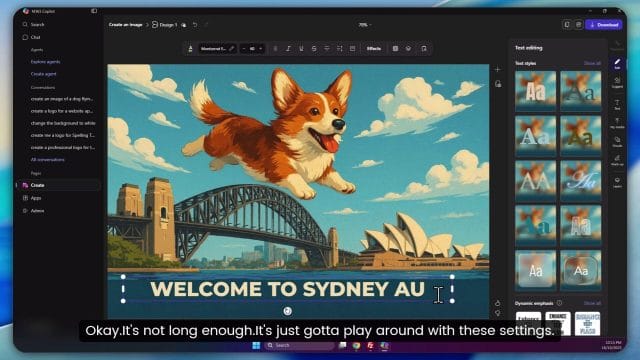Click the thumbs up feedback icon
Viewport: 640px width, 360px height.
[x=498, y=303]
